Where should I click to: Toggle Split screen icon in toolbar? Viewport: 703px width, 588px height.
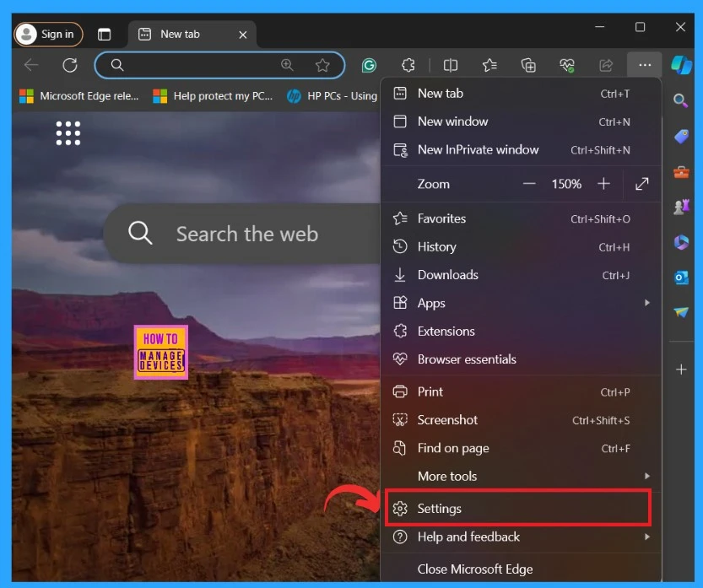(x=451, y=65)
